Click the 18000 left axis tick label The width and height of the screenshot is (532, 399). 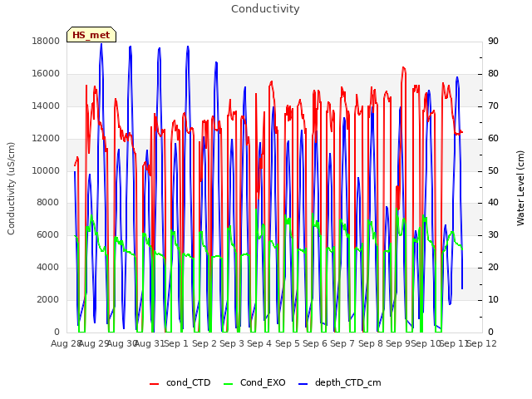(46, 41)
